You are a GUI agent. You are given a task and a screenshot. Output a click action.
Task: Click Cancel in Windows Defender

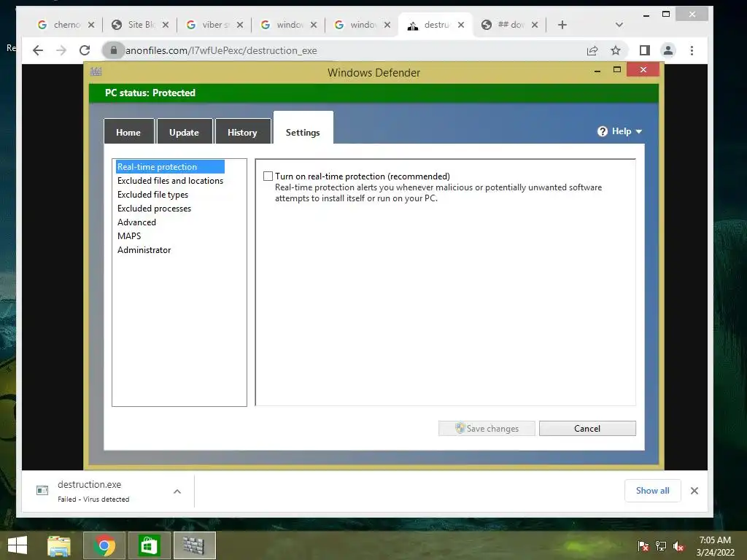[587, 428]
